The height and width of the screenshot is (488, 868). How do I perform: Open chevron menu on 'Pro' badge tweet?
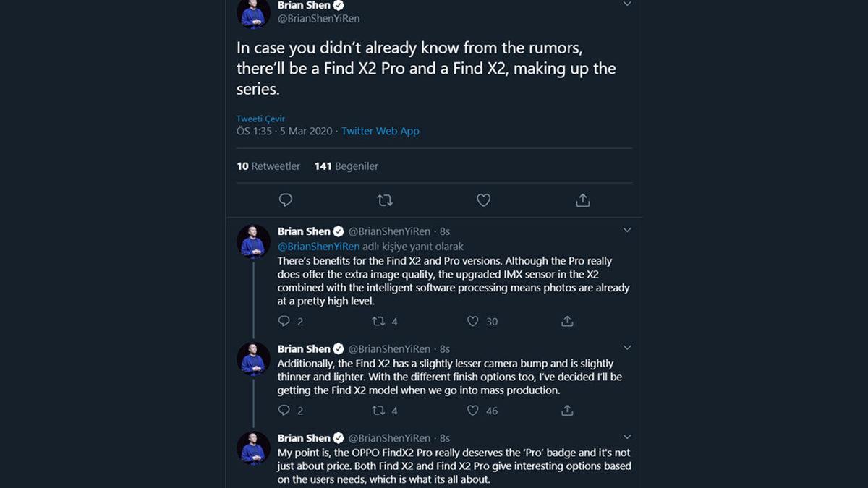click(x=627, y=437)
